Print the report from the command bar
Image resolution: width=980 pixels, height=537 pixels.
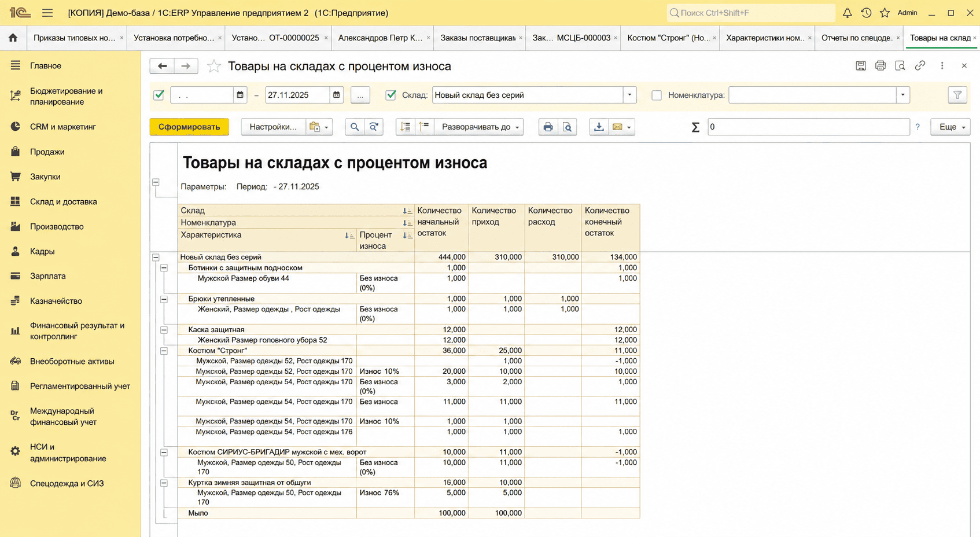tap(548, 127)
